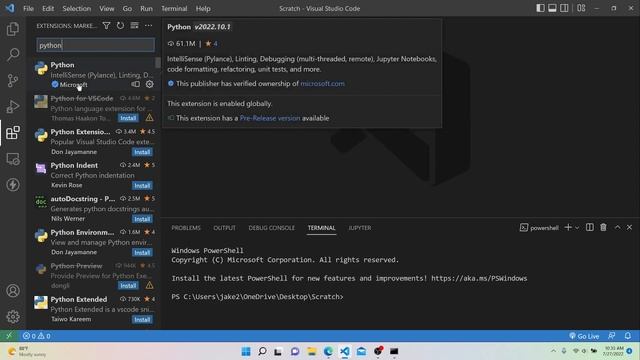
Task: Toggle the bottom panel from title bar
Action: [552, 8]
